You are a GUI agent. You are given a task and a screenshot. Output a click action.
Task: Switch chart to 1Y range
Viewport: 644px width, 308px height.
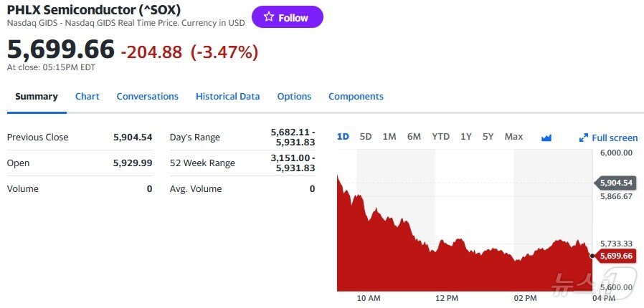[466, 137]
